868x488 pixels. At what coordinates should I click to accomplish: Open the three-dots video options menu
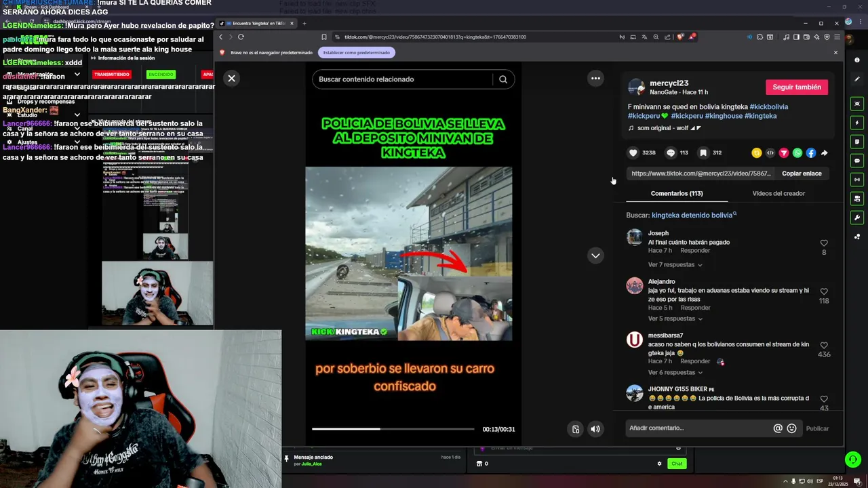595,78
